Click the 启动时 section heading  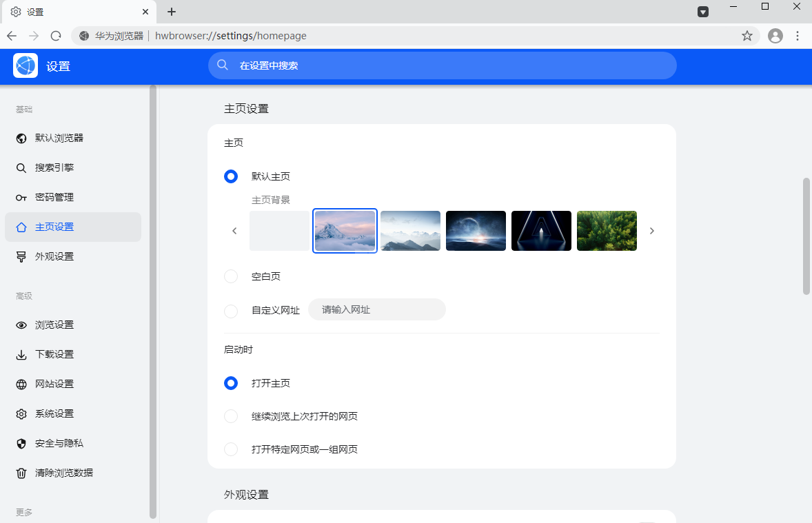coord(238,349)
